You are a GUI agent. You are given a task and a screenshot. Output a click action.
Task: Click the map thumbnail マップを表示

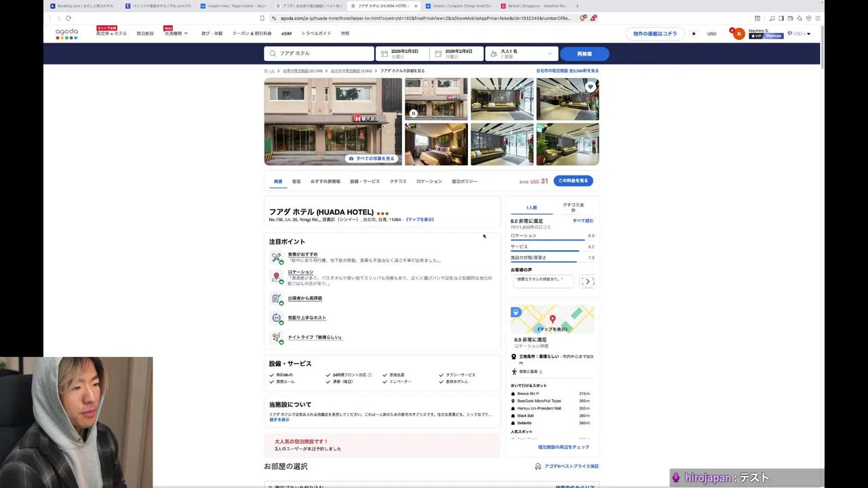(x=553, y=319)
